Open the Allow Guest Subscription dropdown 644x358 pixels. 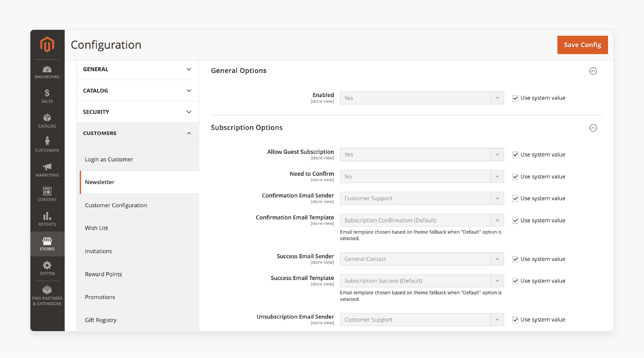[x=422, y=155]
